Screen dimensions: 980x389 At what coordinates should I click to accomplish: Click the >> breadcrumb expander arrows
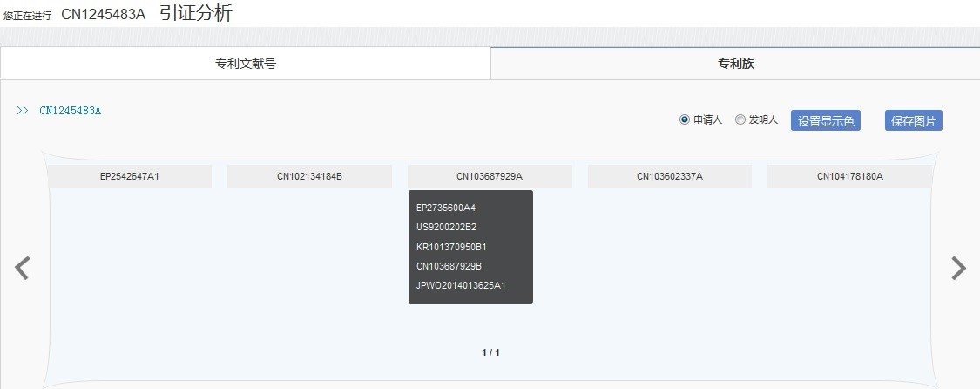pyautogui.click(x=23, y=111)
